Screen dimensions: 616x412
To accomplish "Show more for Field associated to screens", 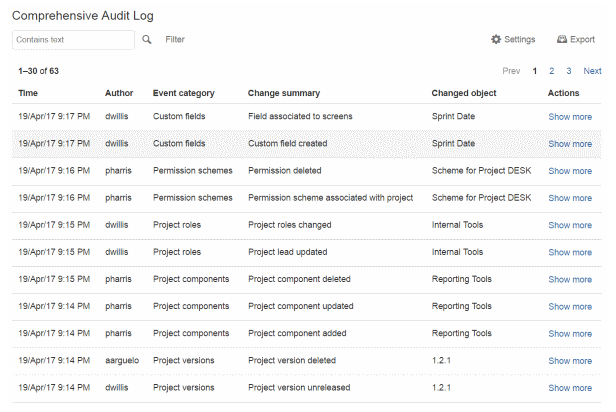I will pos(570,117).
